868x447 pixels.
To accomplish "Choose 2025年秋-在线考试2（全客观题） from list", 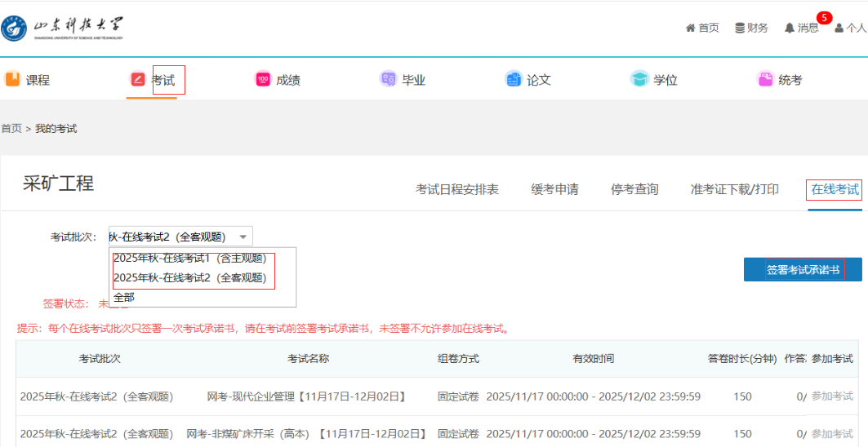I will [x=190, y=278].
